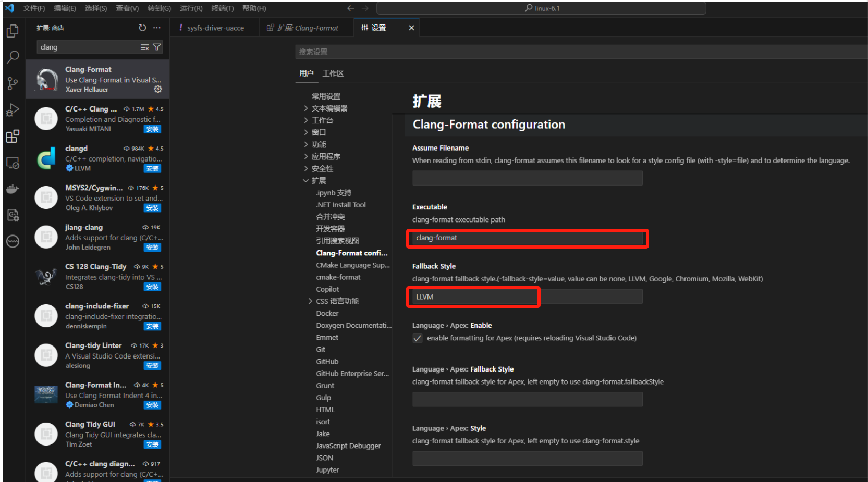Switch to the sysfs-driver-uacce tab
Viewport: 868px width, 482px height.
pos(215,28)
